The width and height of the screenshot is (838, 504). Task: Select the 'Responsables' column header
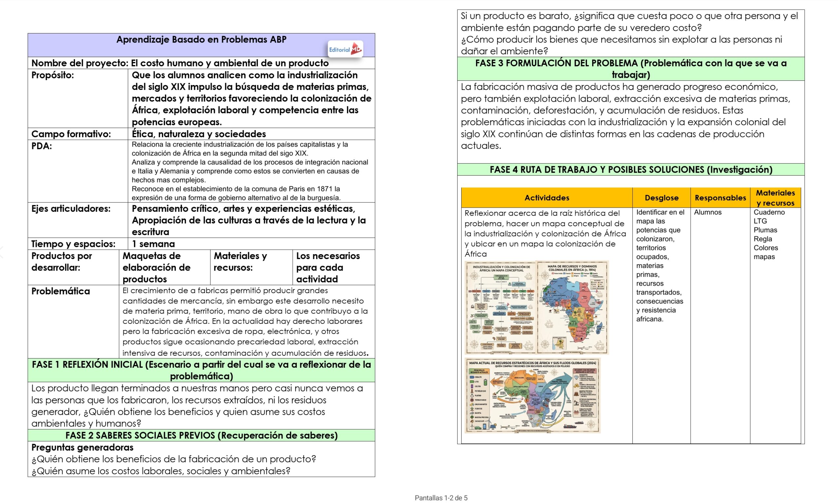click(x=720, y=198)
